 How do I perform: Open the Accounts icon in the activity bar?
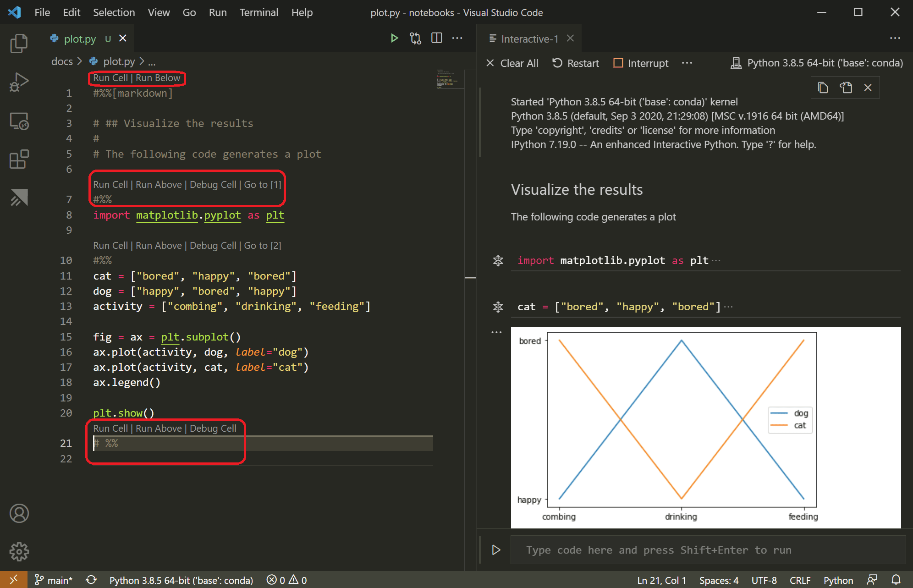19,514
